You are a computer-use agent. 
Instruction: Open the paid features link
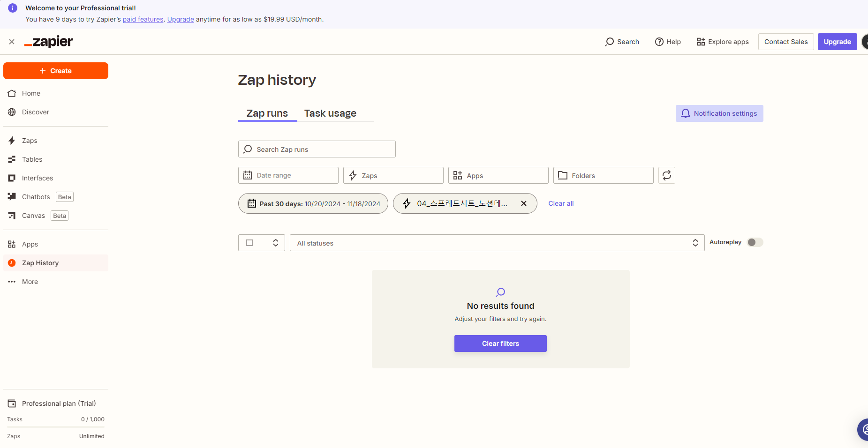(143, 19)
